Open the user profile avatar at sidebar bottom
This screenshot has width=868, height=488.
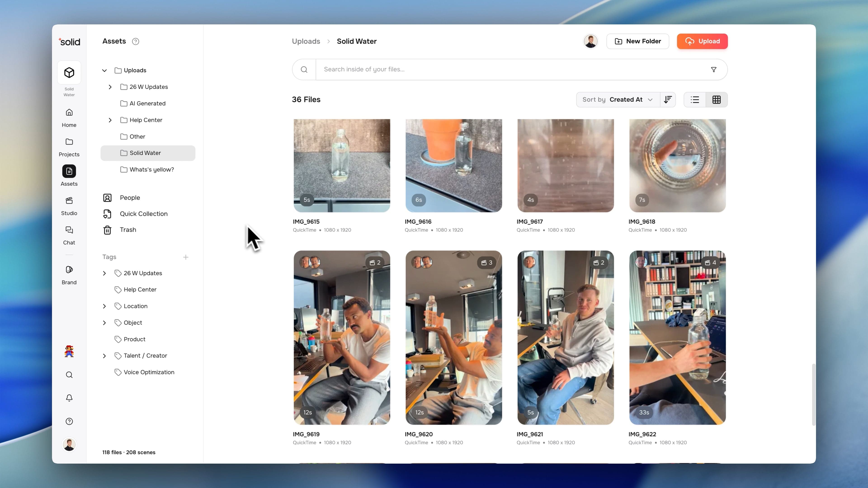(x=69, y=445)
